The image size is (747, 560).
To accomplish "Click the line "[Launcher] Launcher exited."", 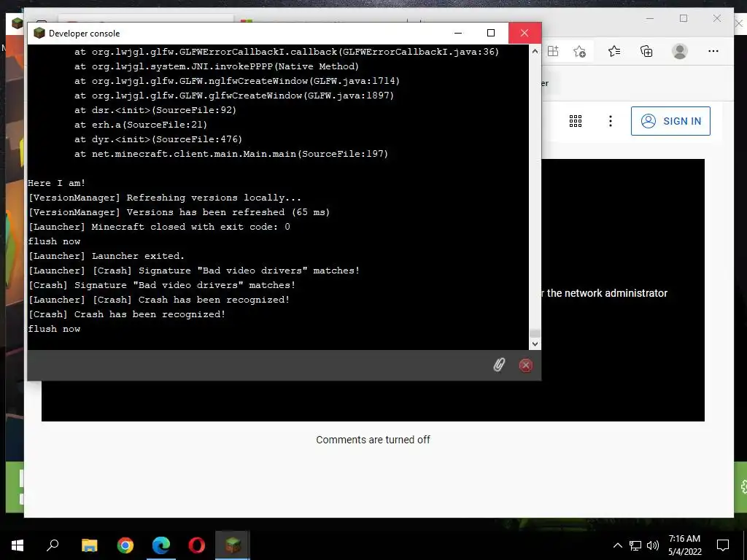I will (x=107, y=256).
